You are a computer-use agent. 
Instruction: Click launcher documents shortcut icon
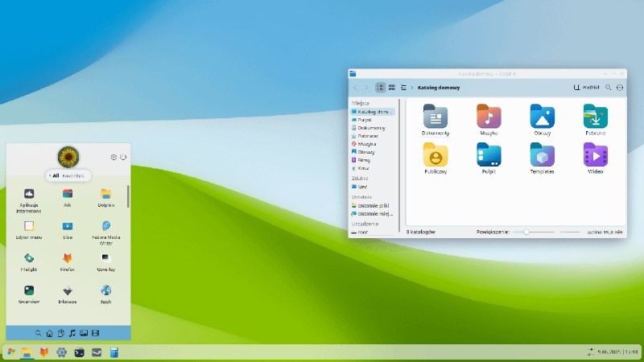tap(61, 333)
